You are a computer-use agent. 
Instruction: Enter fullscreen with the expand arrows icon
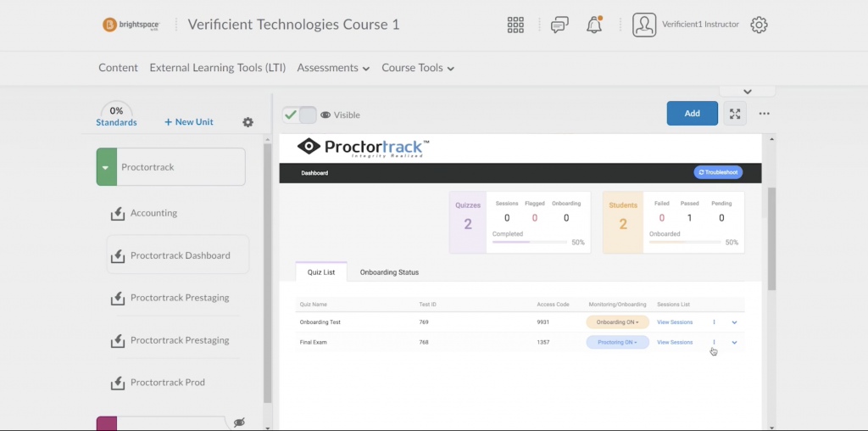tap(735, 114)
